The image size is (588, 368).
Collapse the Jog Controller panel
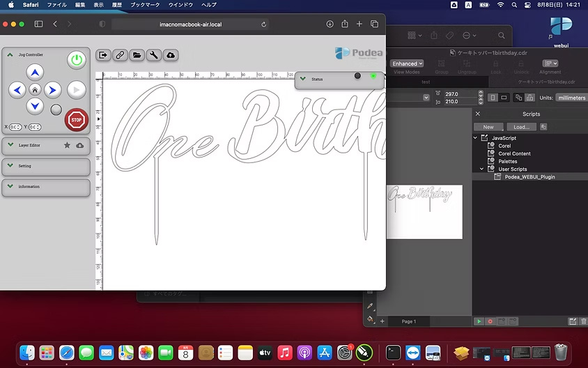click(10, 55)
